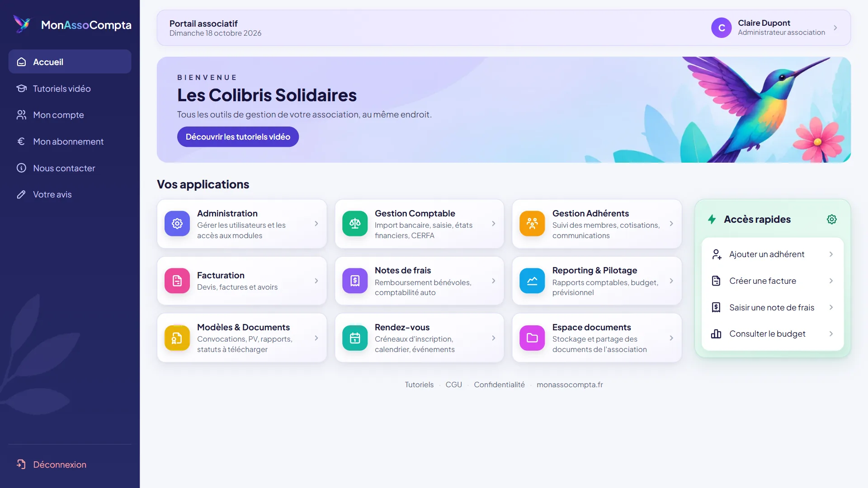Click the Modèles & Documents yellow icon
This screenshot has height=488, width=868.
click(177, 338)
